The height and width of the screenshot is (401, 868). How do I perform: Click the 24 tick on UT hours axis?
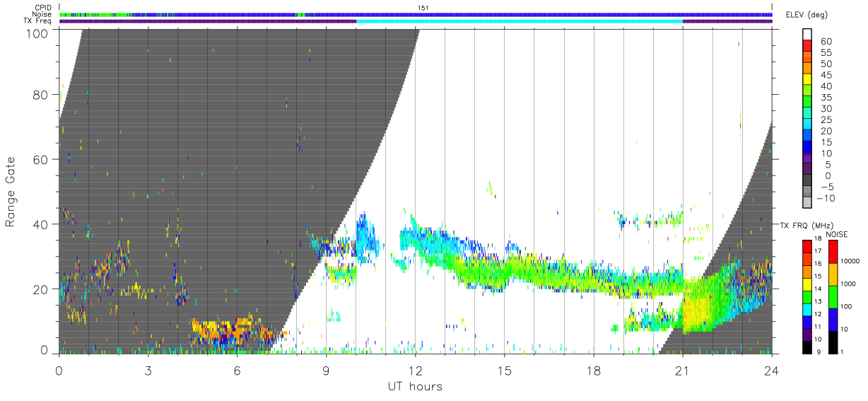tap(772, 370)
